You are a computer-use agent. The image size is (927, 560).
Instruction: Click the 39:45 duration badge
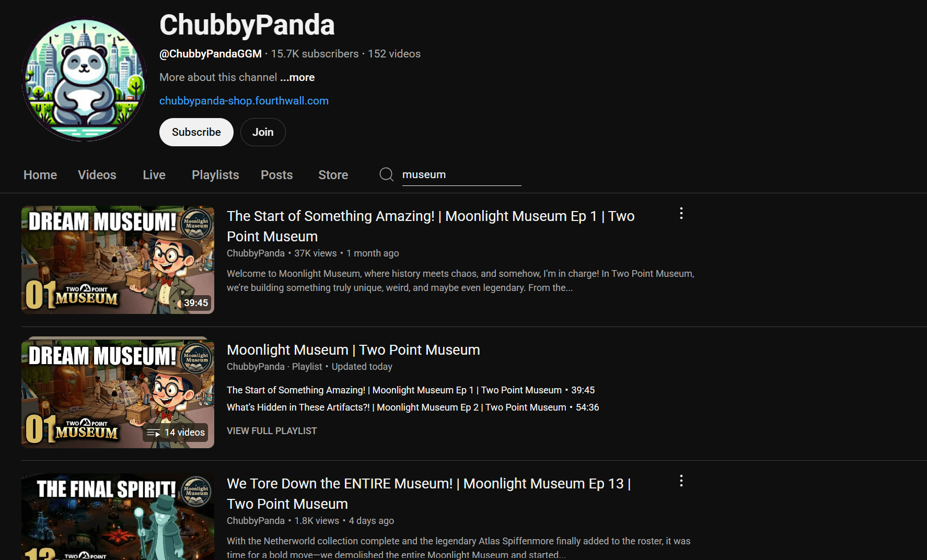pyautogui.click(x=196, y=303)
